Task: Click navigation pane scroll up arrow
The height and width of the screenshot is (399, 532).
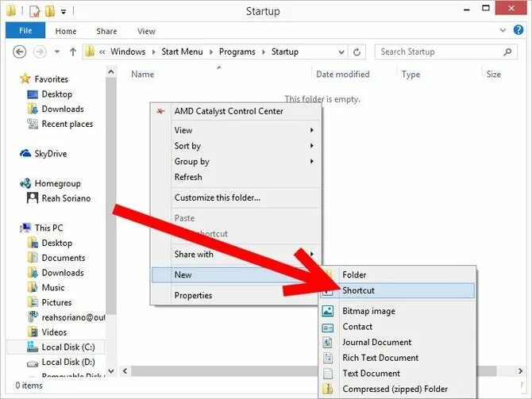Action: pos(111,72)
